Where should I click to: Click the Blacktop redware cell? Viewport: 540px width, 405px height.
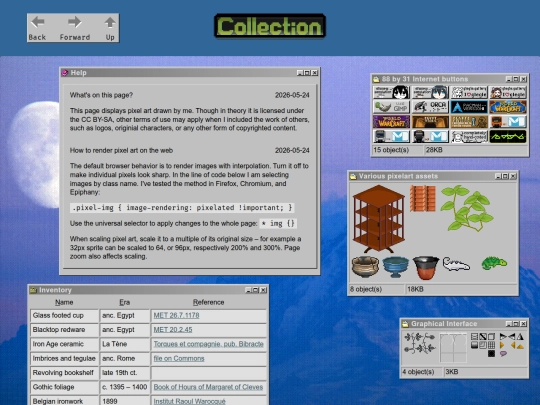[x=64, y=330]
